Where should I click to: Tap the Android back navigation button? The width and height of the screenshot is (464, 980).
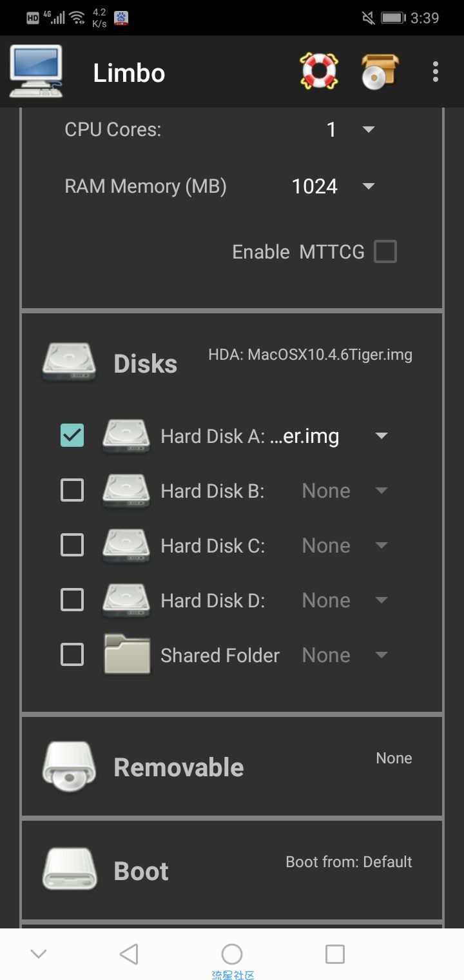(129, 954)
